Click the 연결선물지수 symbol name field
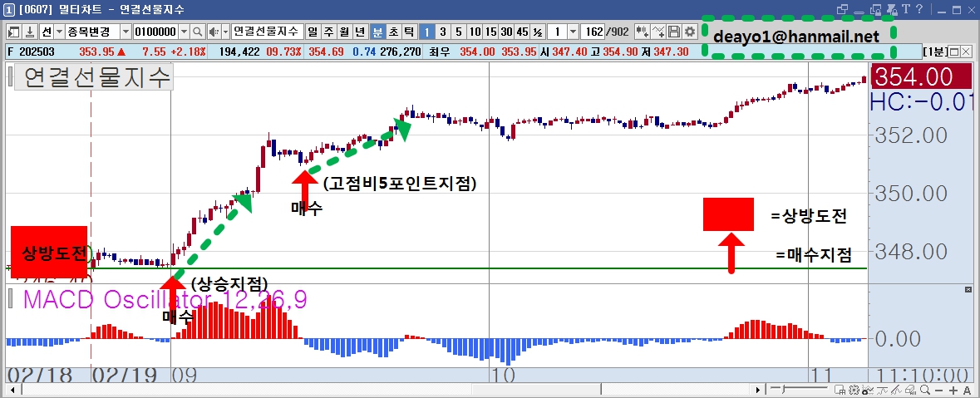 [267, 32]
